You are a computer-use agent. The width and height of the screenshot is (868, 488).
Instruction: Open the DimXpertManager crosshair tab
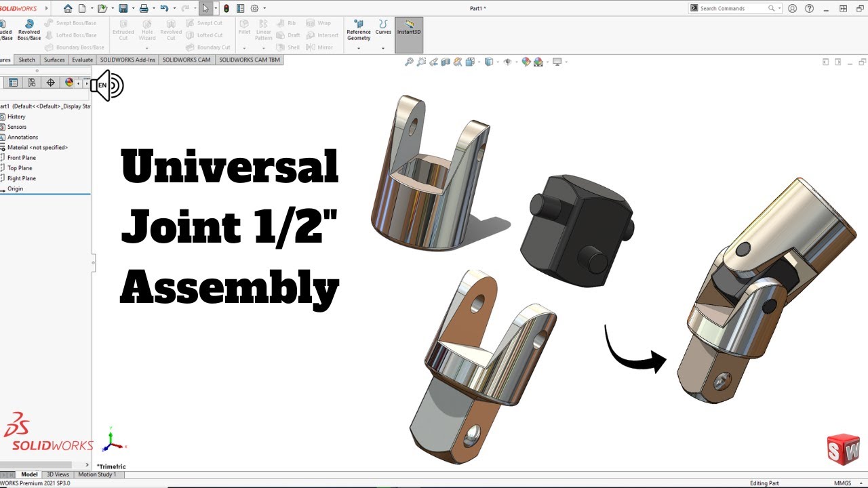(50, 83)
